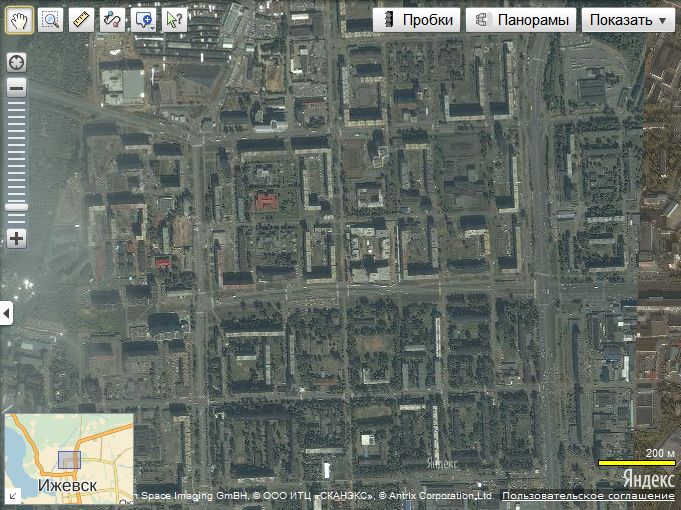
Task: Select the hand pan tool
Action: click(x=20, y=19)
